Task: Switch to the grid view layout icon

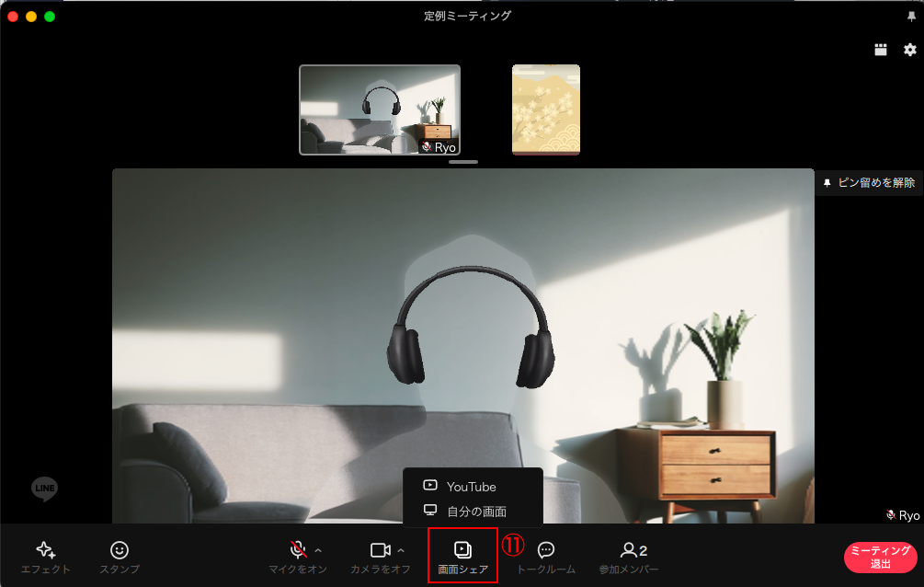Action: coord(881,50)
